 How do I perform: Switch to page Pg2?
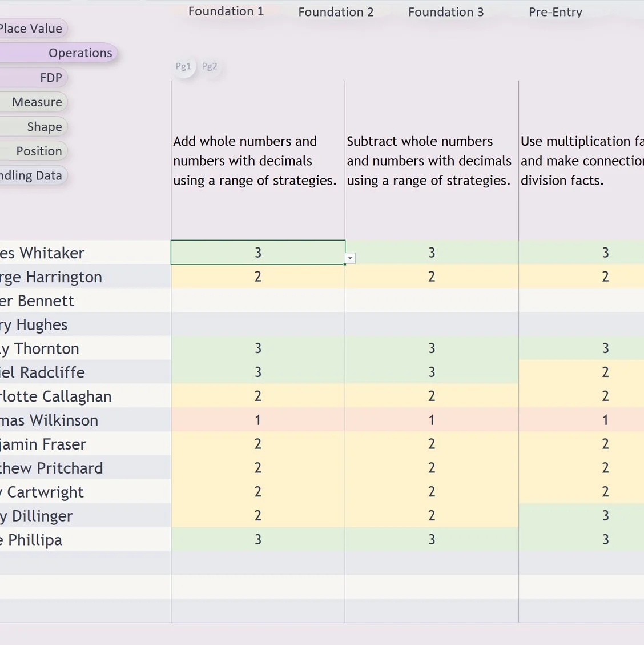[x=210, y=66]
